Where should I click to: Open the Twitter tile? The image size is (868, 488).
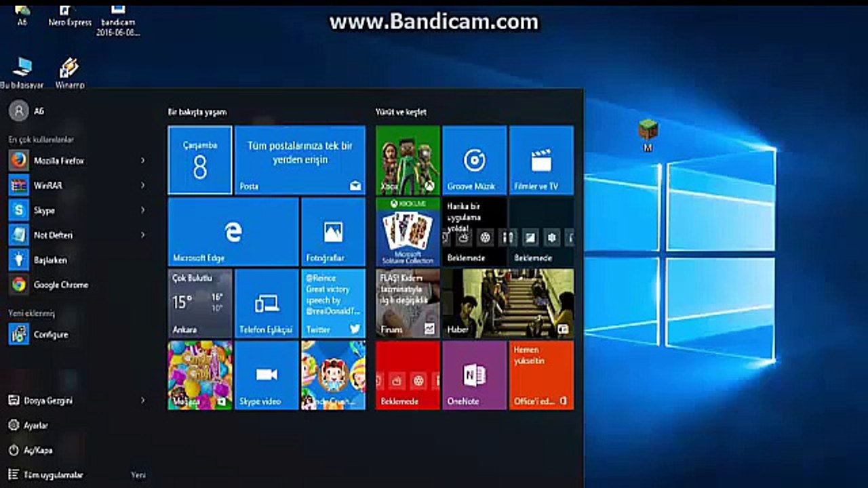333,303
